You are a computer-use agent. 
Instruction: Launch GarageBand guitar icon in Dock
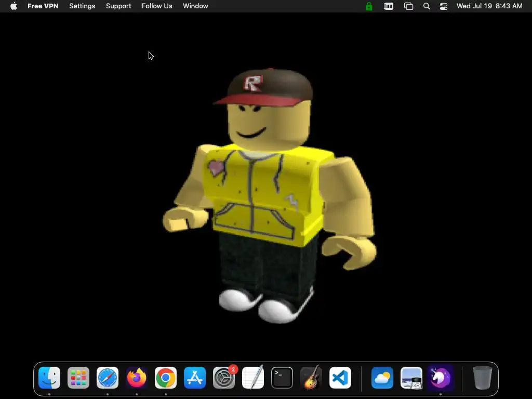coord(311,378)
